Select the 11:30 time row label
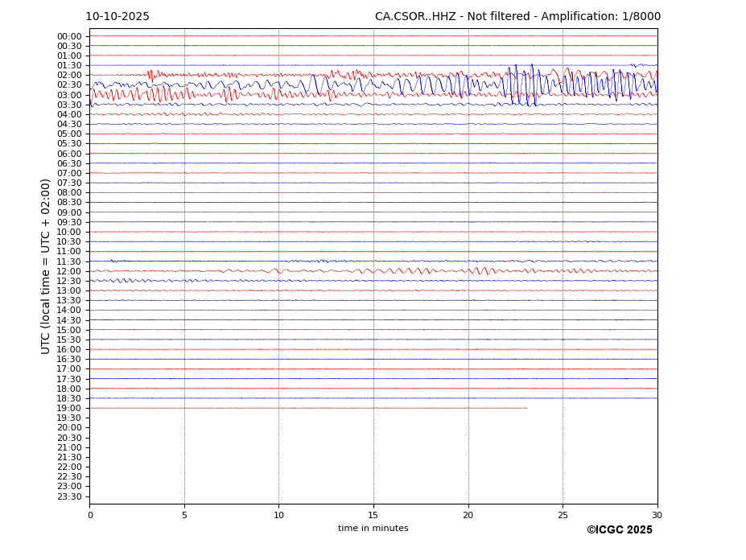 [x=69, y=261]
